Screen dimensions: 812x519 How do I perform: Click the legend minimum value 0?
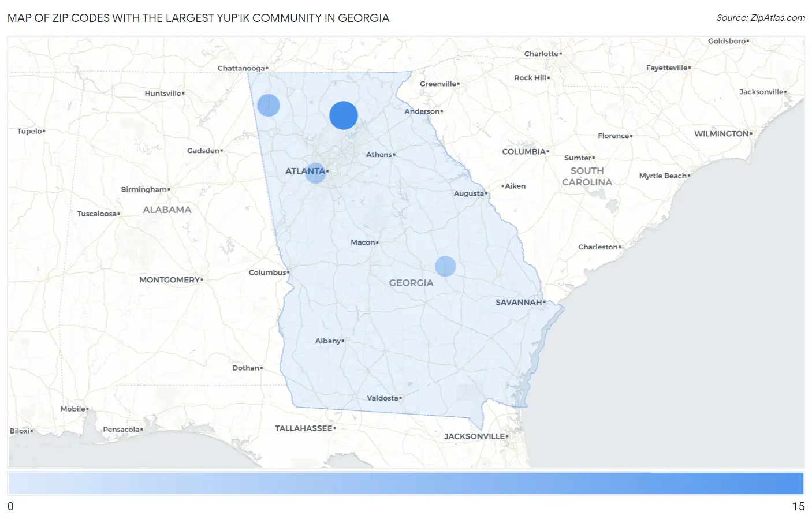click(x=10, y=507)
